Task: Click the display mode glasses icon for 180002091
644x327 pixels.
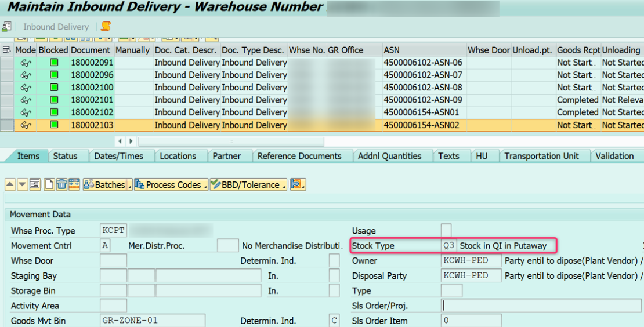Action: pyautogui.click(x=26, y=63)
